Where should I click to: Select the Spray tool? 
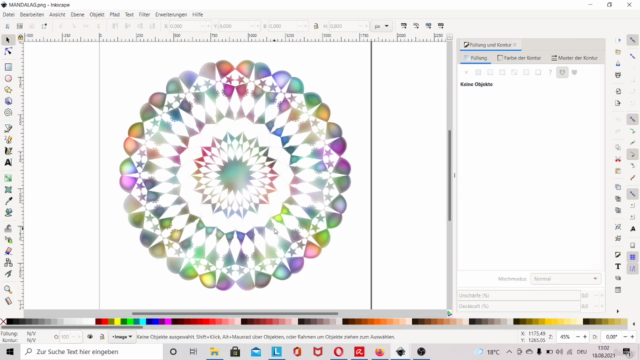point(8,240)
